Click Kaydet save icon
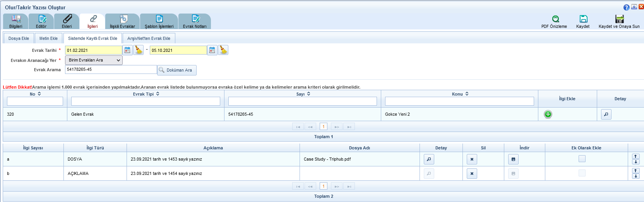This screenshot has width=644, height=202. pos(583,19)
